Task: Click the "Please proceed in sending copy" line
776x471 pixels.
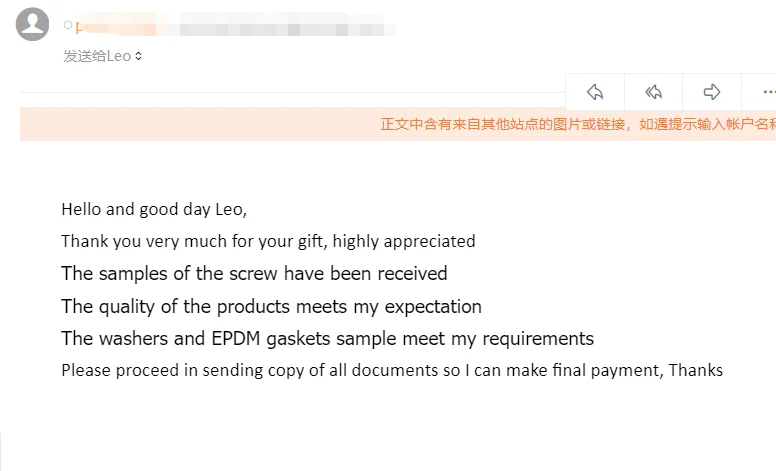Action: click(391, 370)
